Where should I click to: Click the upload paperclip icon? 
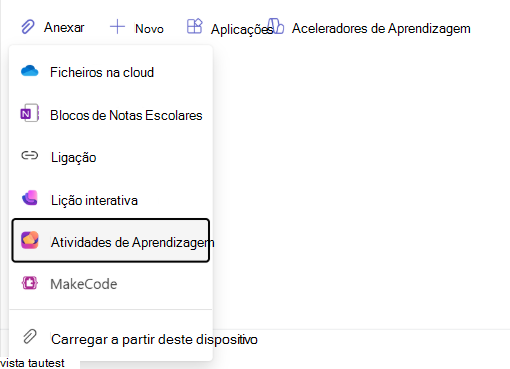click(x=30, y=337)
